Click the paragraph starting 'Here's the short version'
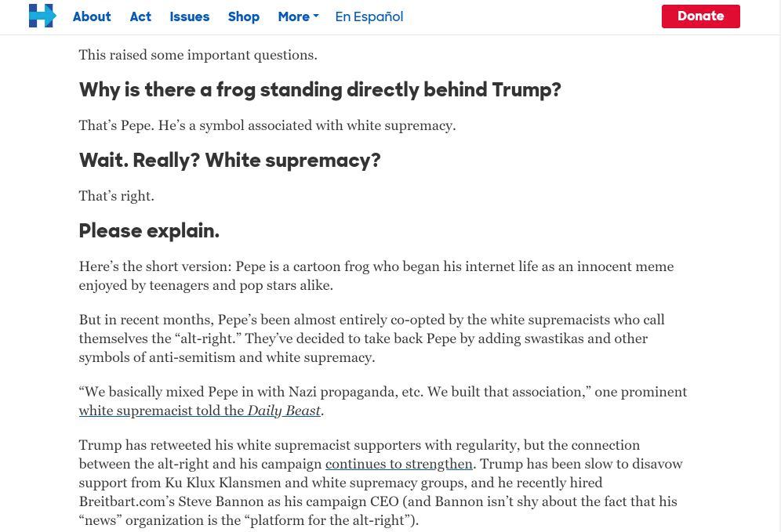 click(376, 276)
